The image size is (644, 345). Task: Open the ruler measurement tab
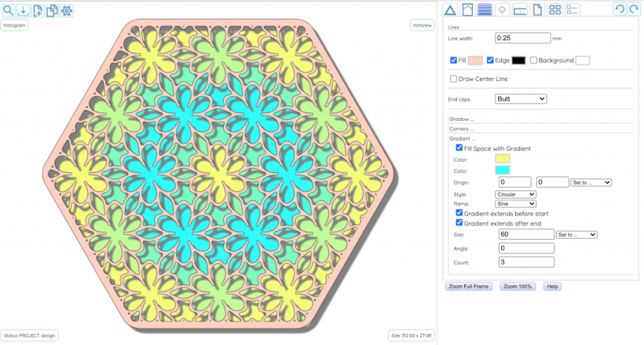(519, 10)
